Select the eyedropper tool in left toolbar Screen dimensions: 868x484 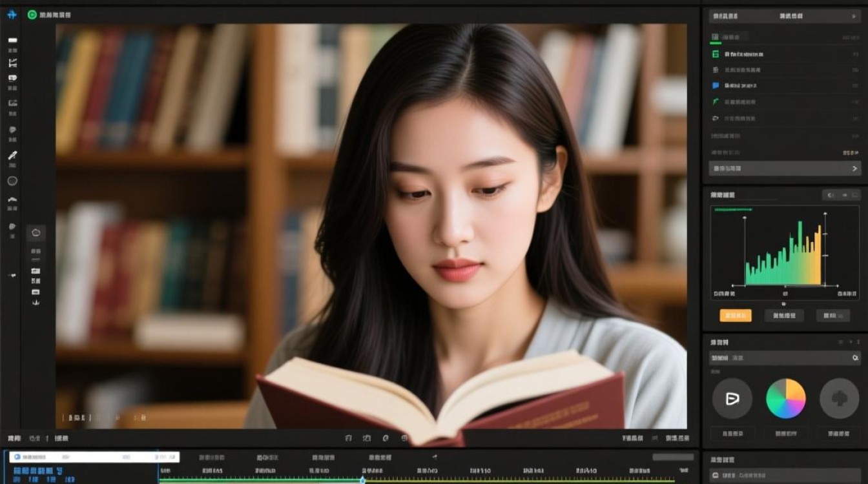(x=12, y=155)
